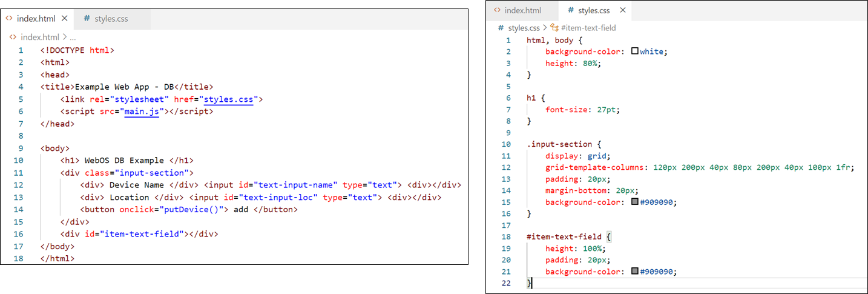The height and width of the screenshot is (294, 868).
Task: Follow the main.js script link
Action: [141, 112]
